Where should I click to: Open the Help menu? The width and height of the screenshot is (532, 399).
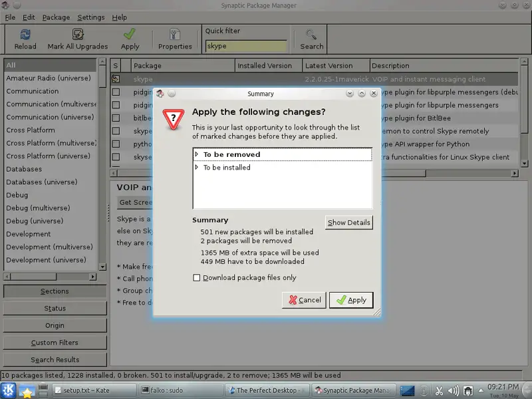[120, 17]
